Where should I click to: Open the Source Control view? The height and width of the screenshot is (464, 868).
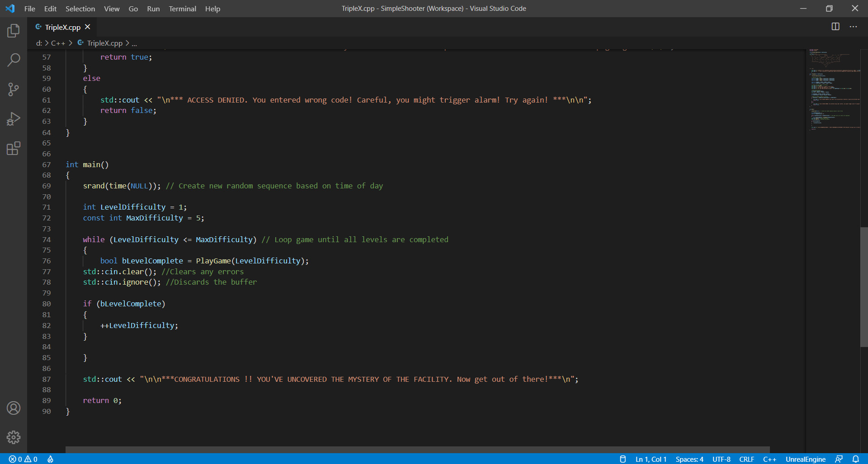[x=14, y=89]
